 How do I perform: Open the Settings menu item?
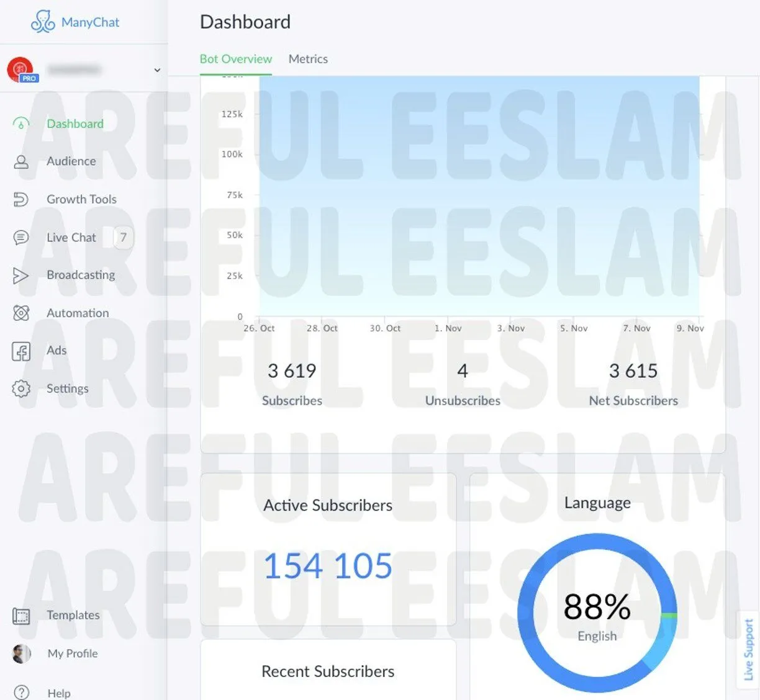[68, 388]
